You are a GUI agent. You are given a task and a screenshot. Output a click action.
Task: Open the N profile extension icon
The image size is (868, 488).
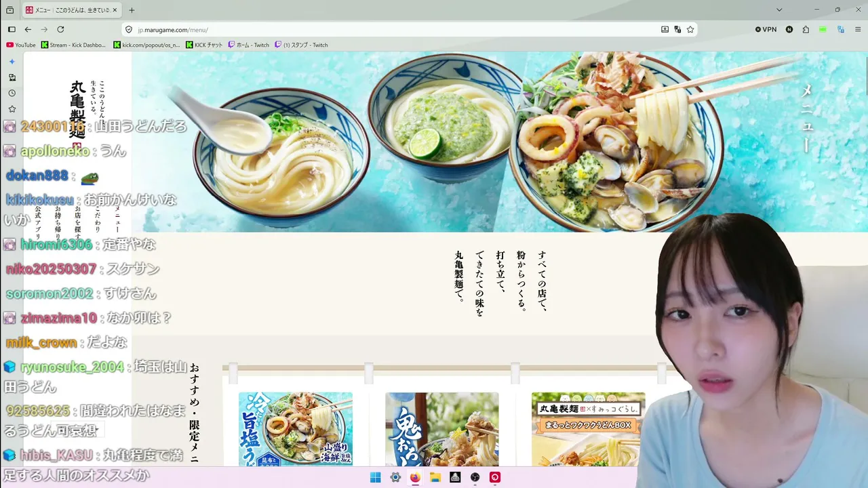[x=789, y=30]
